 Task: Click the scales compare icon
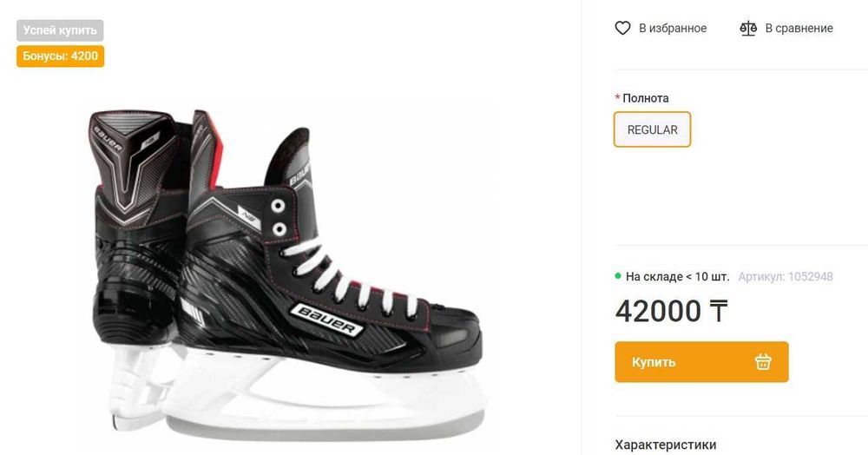748,29
